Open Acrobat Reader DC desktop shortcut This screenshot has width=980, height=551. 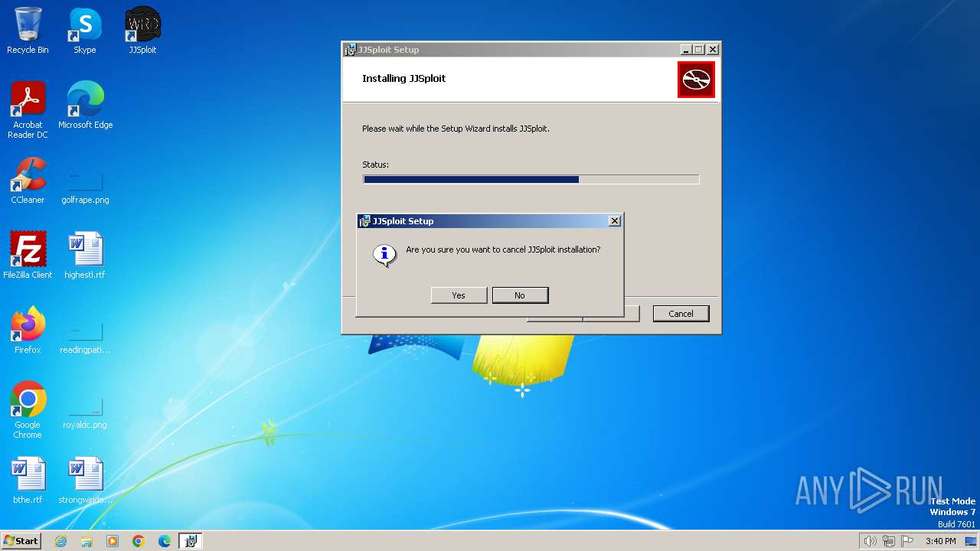(28, 110)
